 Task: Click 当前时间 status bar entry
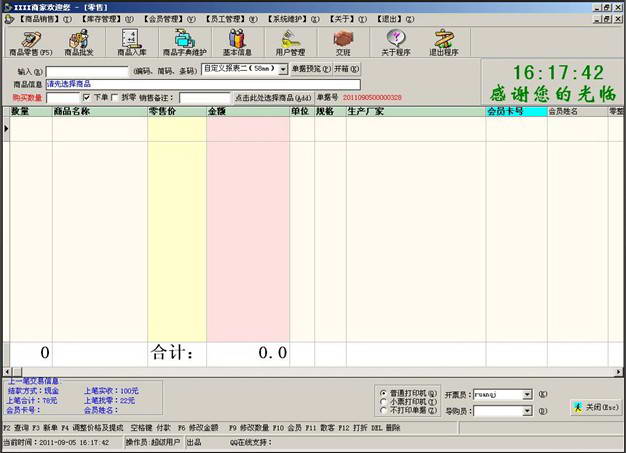(56, 442)
